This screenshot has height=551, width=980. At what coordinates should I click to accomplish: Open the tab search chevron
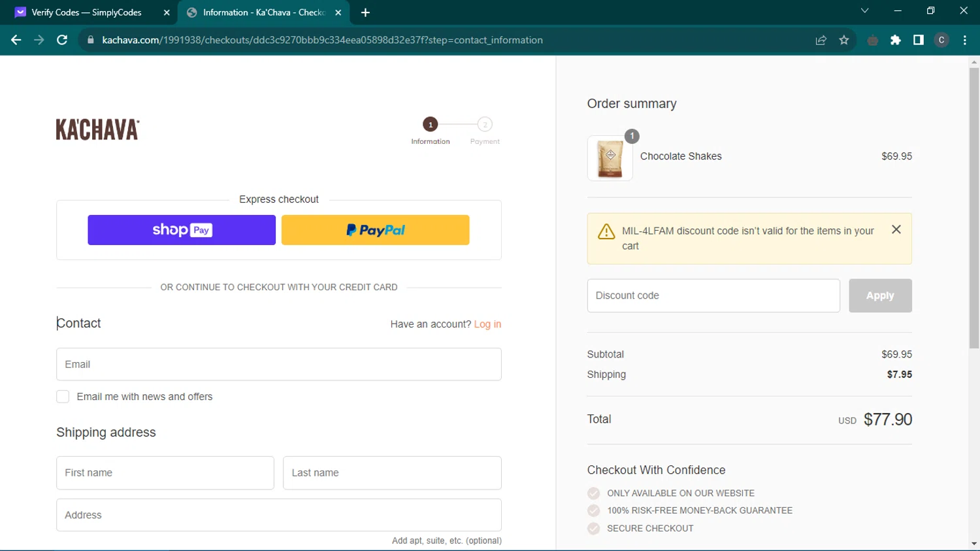coord(865,10)
